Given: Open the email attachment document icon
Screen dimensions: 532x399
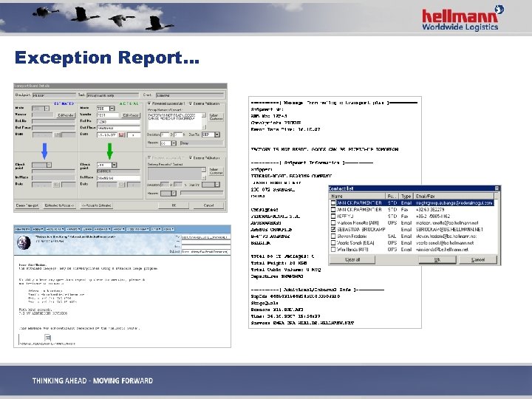Looking at the screenshot, I should point(48,337).
